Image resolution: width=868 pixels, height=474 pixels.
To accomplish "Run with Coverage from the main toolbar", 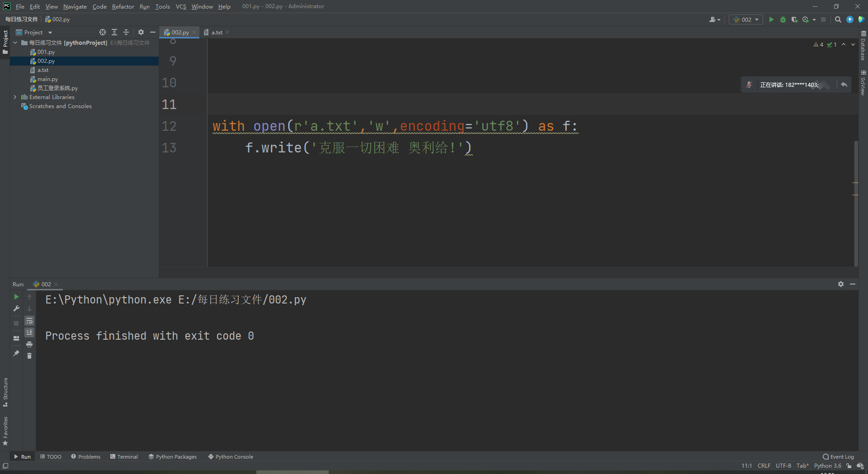I will [794, 19].
